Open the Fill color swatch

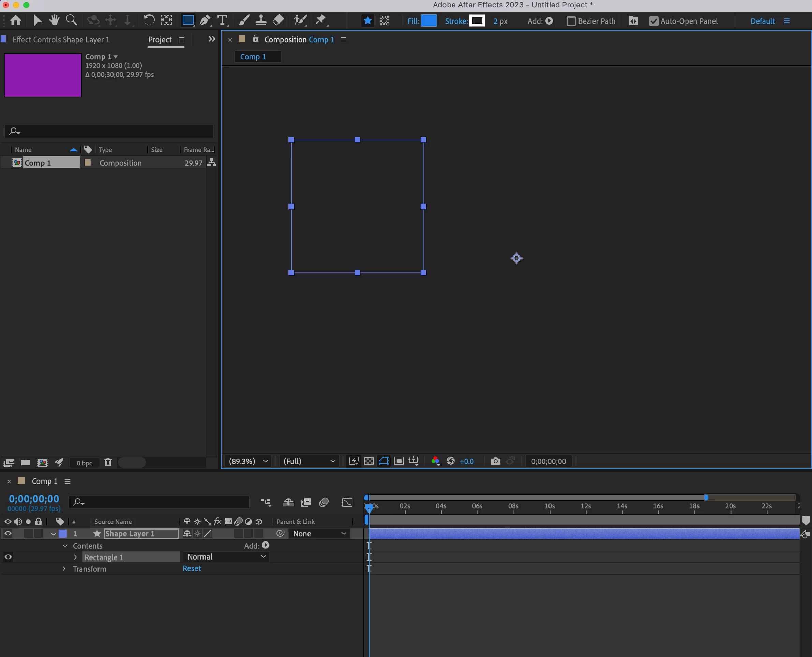click(x=428, y=21)
